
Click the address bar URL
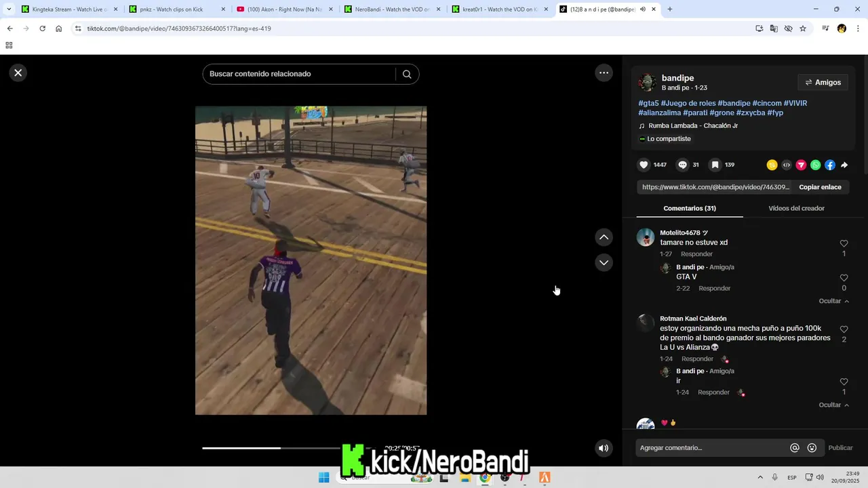(x=179, y=28)
